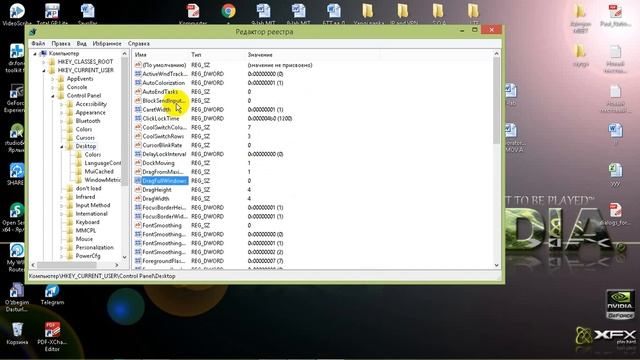Click the (значение не присвоено) data cell
The width and height of the screenshot is (640, 360).
[x=280, y=65]
